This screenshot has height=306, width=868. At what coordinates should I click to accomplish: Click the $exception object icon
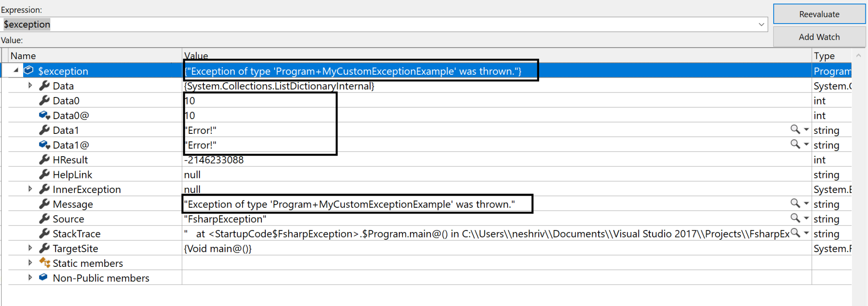29,70
